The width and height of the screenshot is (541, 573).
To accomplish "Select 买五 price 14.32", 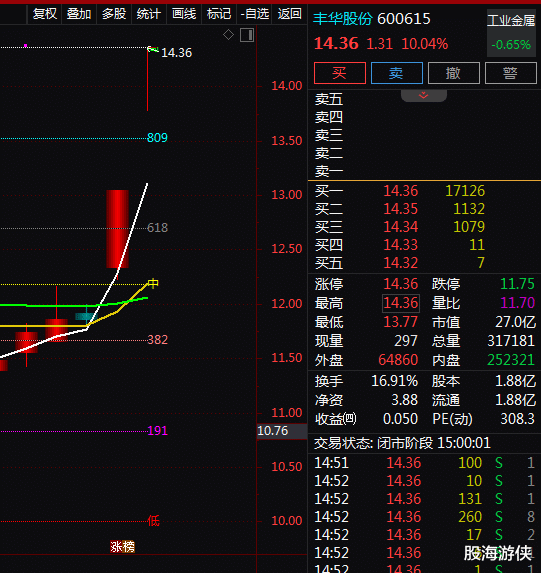I will [401, 263].
